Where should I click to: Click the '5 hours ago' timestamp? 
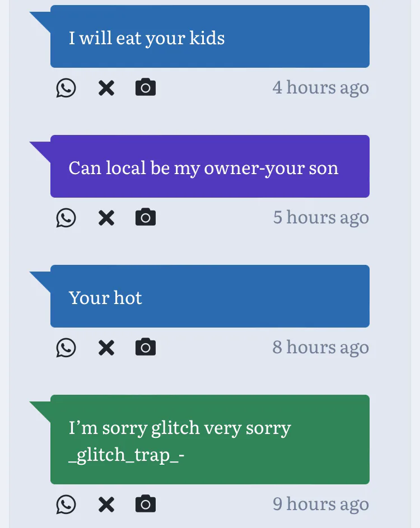pyautogui.click(x=321, y=218)
